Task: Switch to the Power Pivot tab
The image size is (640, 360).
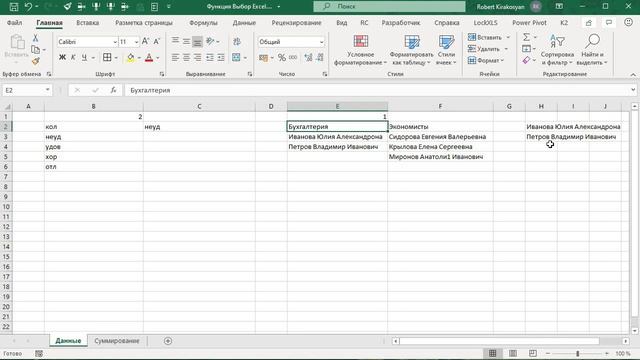Action: click(x=529, y=23)
